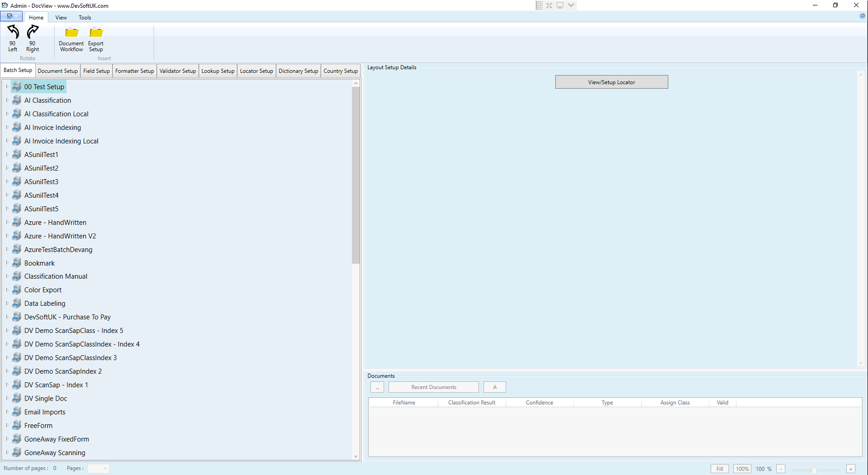
Task: Open the application menu logo button
Action: pyautogui.click(x=11, y=16)
